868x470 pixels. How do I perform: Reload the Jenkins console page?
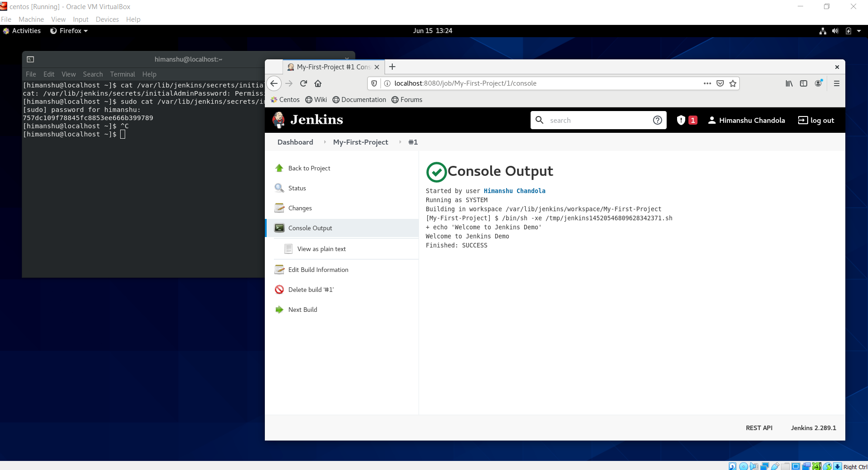pyautogui.click(x=303, y=83)
